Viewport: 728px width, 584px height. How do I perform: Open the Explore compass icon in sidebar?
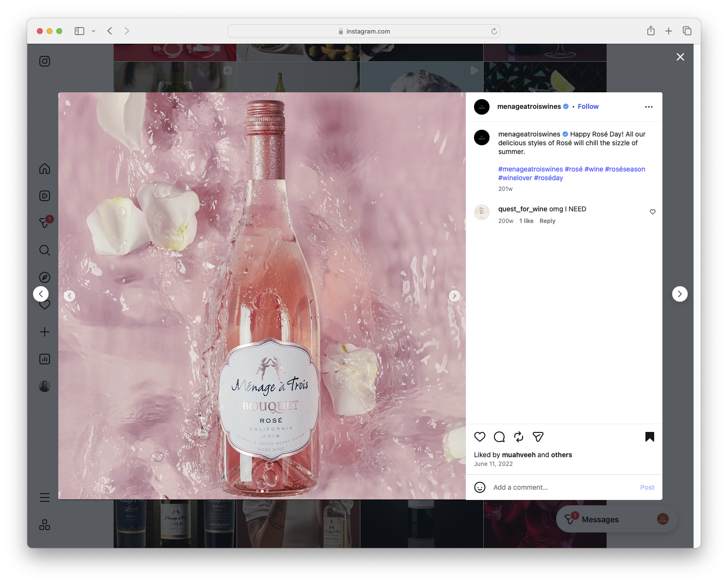pos(44,277)
